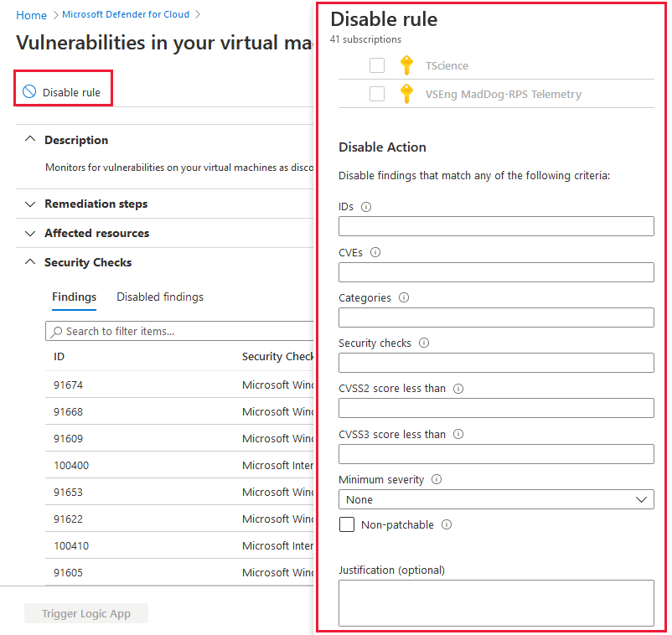
Task: Click info icon beside Security checks label
Action: [x=424, y=343]
